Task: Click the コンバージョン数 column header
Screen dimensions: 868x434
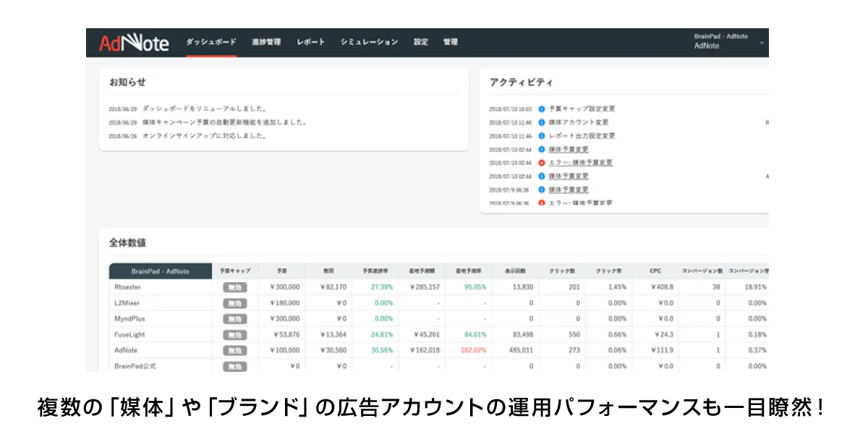Action: click(702, 271)
